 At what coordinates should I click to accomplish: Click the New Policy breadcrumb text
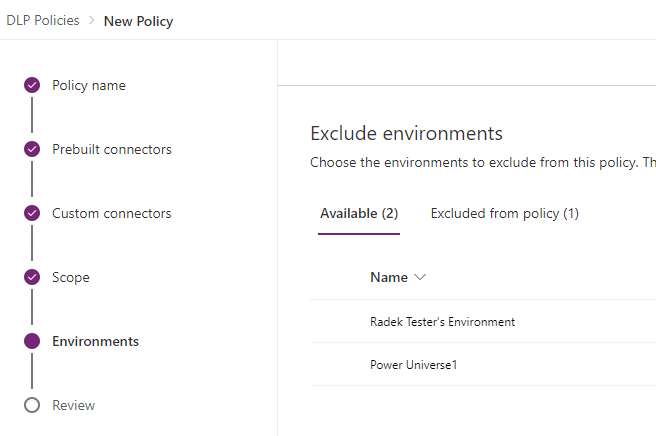[x=138, y=21]
